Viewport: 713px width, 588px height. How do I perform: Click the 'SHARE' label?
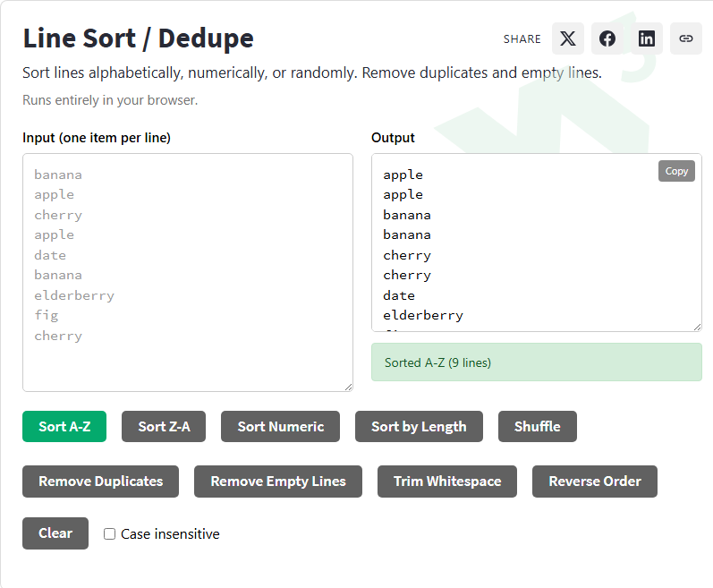point(522,39)
